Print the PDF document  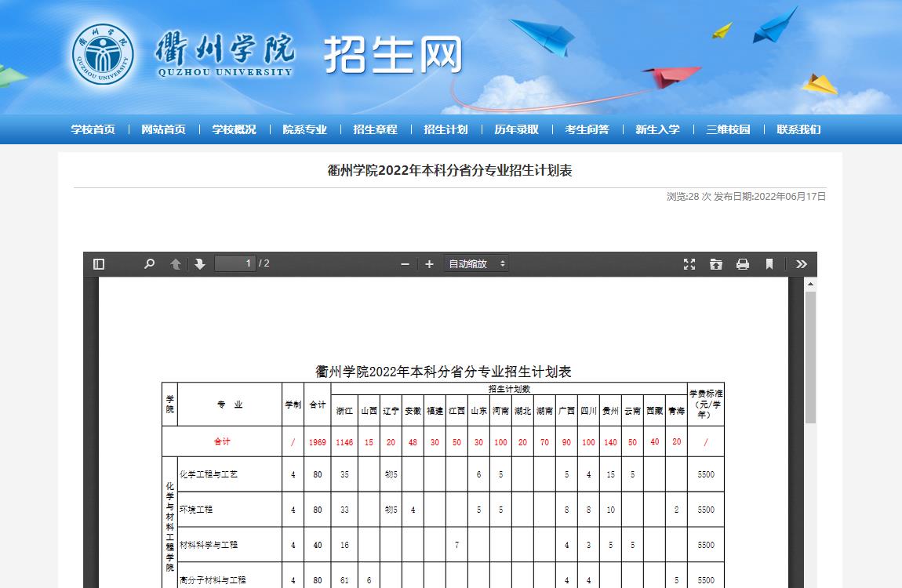pos(743,264)
